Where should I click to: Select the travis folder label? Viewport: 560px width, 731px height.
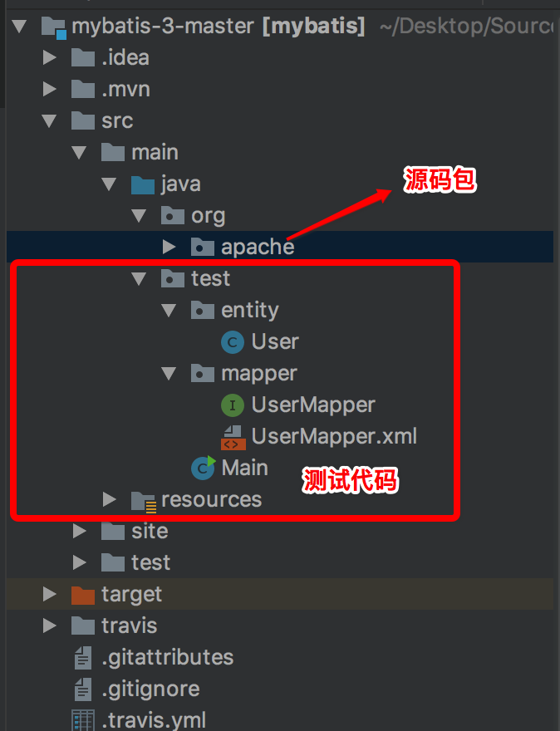[x=129, y=626]
